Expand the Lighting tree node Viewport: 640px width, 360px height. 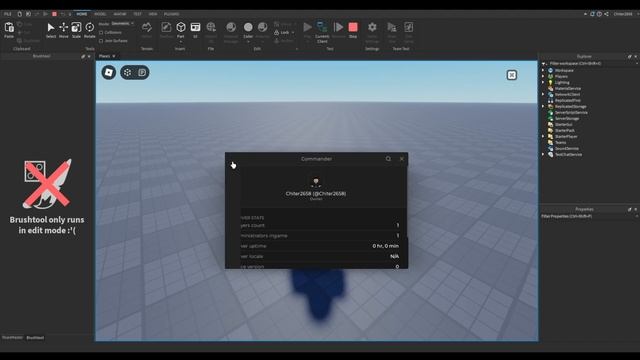(x=543, y=82)
